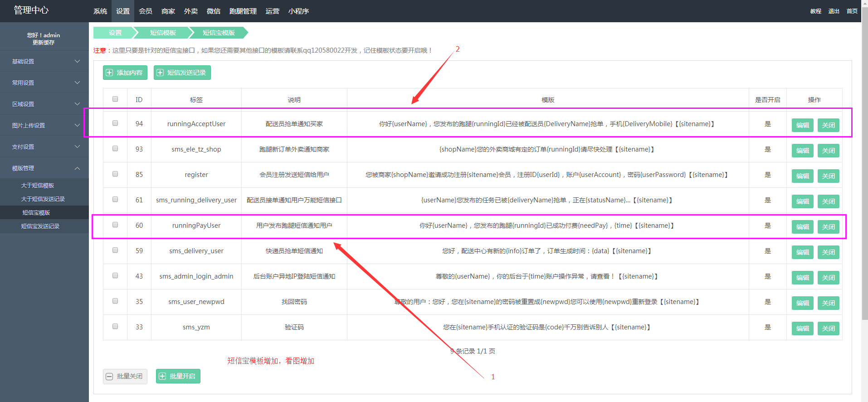Edit the sms_yzm template row
Screen dimensions: 868x402
803,328
